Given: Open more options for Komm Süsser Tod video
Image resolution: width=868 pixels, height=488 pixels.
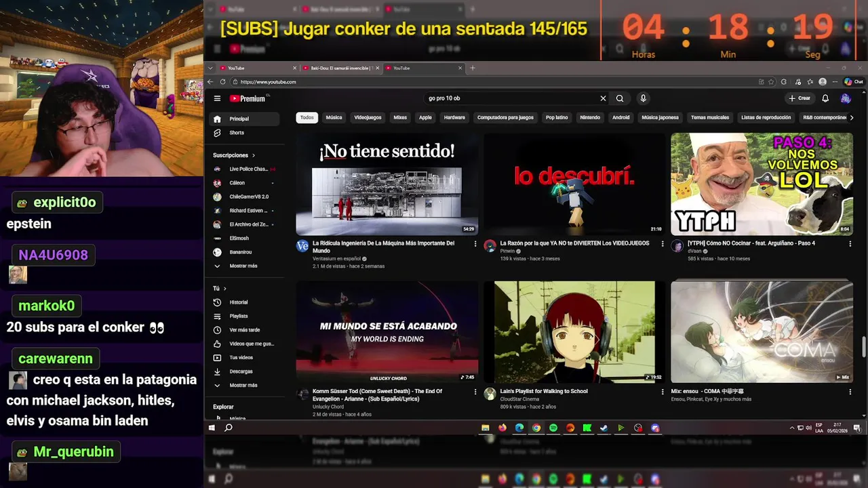Looking at the screenshot, I should pos(475,392).
